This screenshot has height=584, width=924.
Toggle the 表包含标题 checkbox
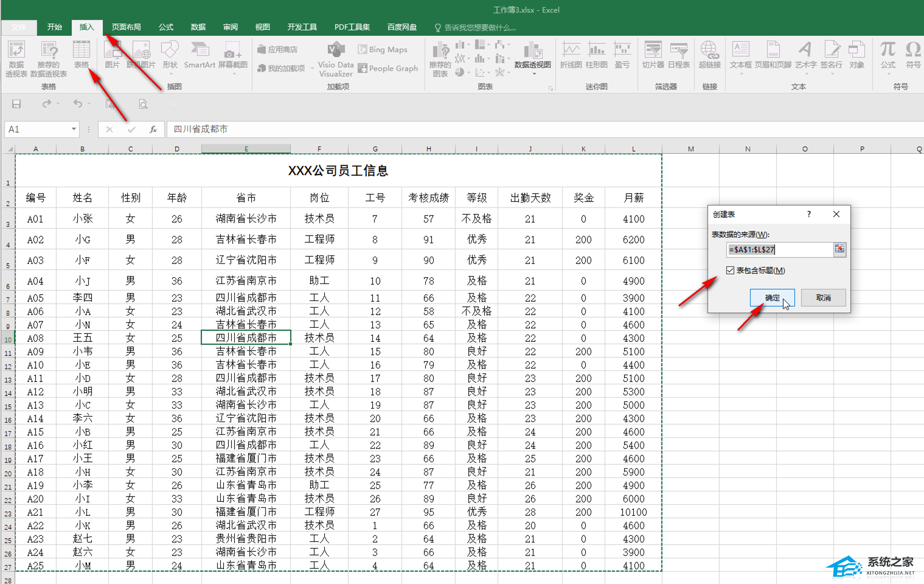tap(730, 270)
